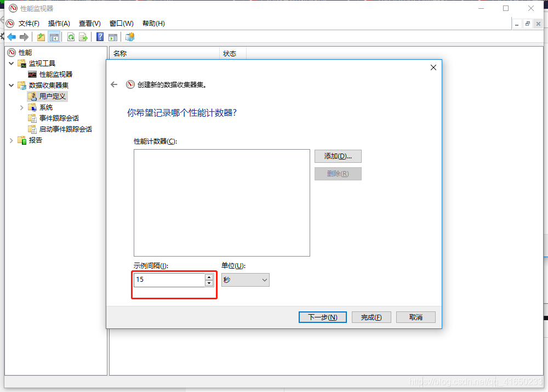
Task: Expand the 系统 tree node
Action: (22, 107)
